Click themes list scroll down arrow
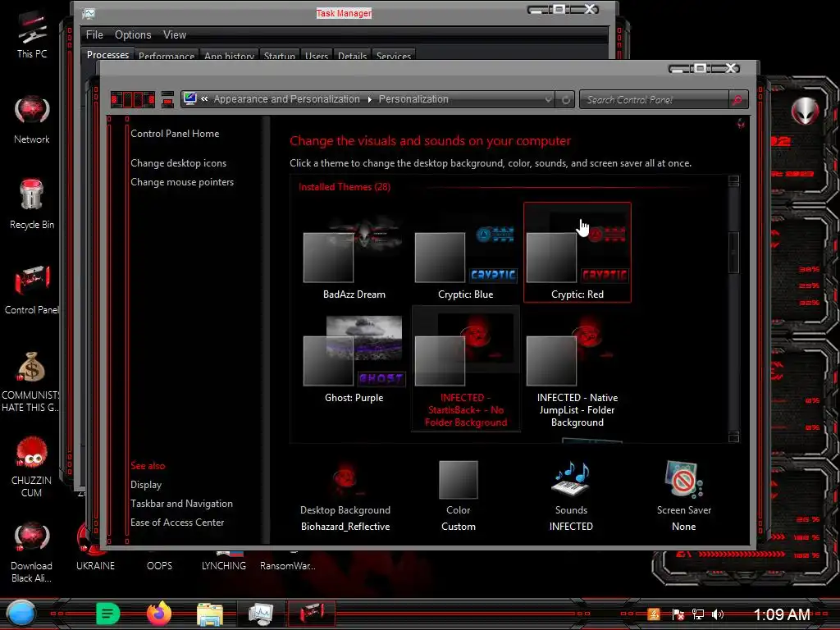840x630 pixels. point(734,437)
